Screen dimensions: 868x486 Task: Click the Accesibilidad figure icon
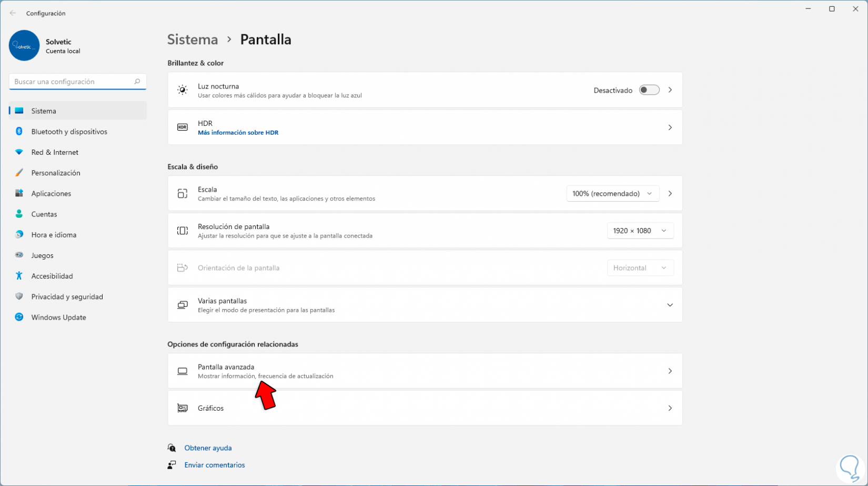click(19, 276)
